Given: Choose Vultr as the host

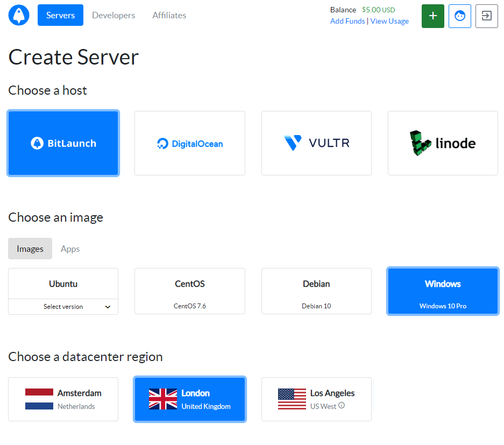Looking at the screenshot, I should coord(316,143).
